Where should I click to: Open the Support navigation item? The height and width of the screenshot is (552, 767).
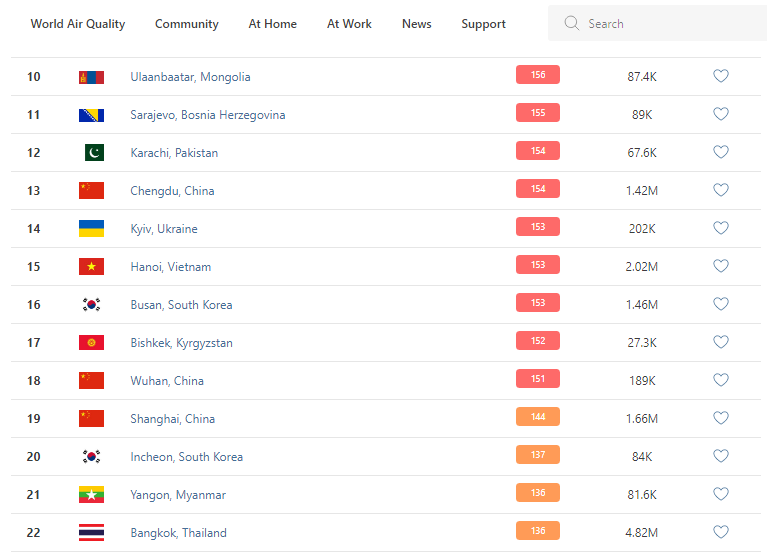click(483, 24)
